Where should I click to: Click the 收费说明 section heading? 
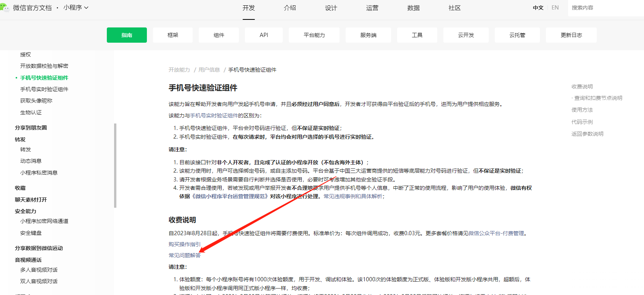[x=182, y=220]
